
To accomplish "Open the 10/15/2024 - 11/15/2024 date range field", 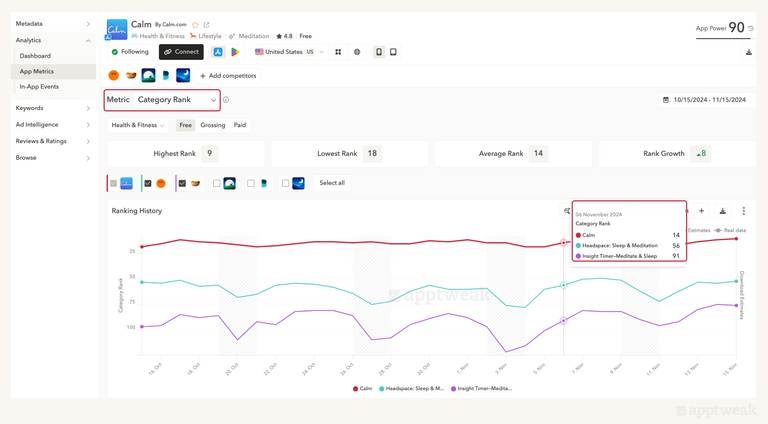I will (705, 100).
